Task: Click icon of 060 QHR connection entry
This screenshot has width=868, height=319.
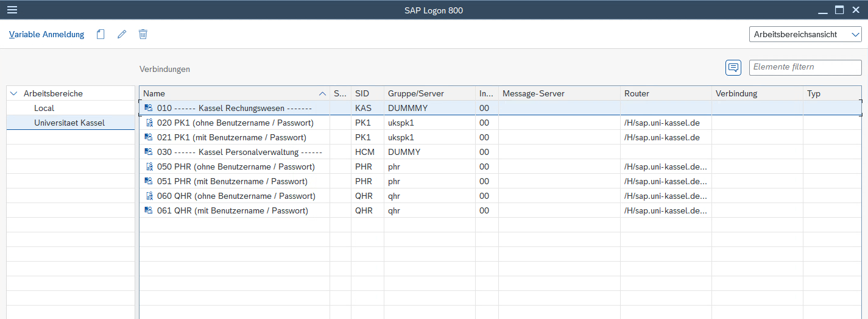Action: click(x=149, y=196)
